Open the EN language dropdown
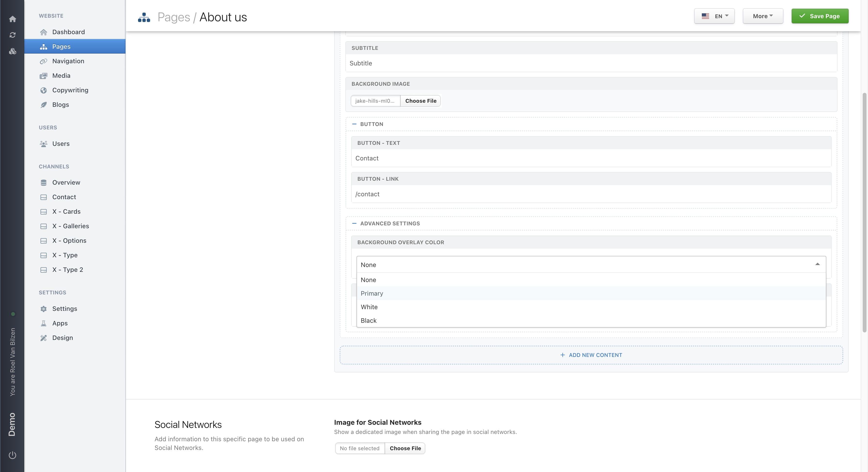Screen dimensions: 868x472 714,16
